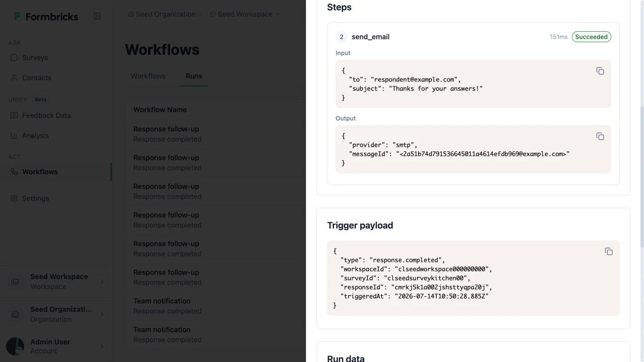Click the Workflow Name column header
This screenshot has height=362, width=644.
pos(160,110)
